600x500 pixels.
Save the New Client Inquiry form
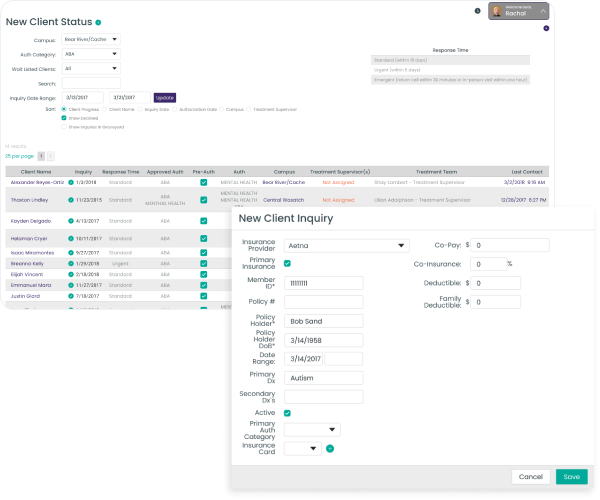[571, 476]
